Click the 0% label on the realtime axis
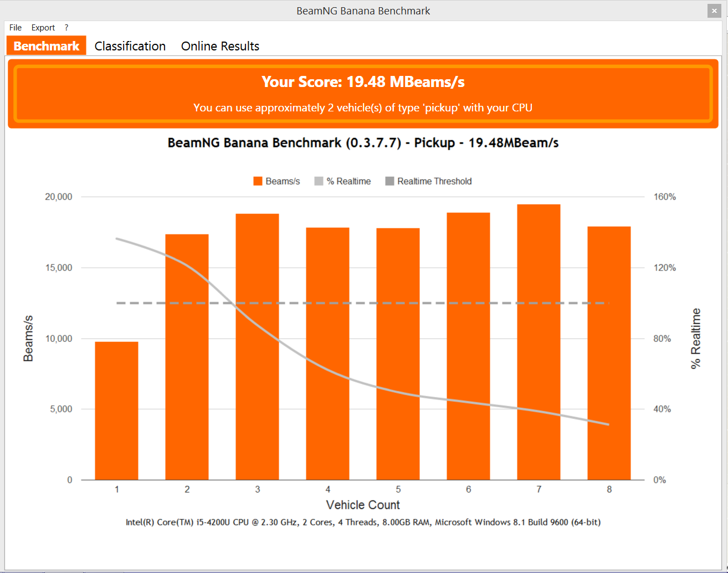The width and height of the screenshot is (728, 573). click(x=659, y=480)
